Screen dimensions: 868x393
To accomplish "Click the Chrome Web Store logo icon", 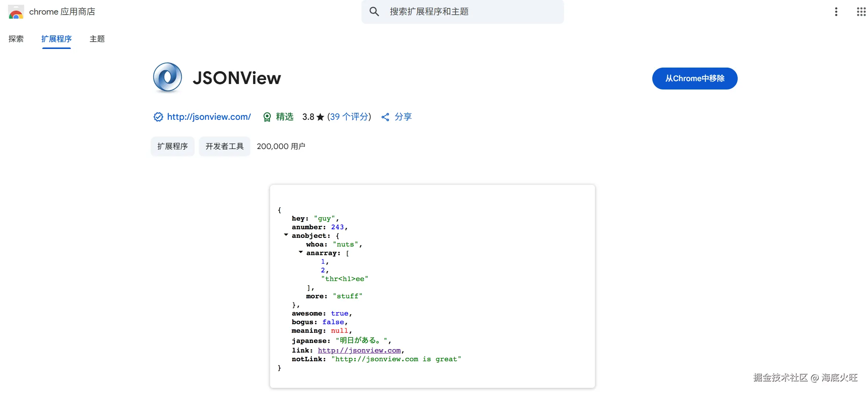I will pos(16,12).
